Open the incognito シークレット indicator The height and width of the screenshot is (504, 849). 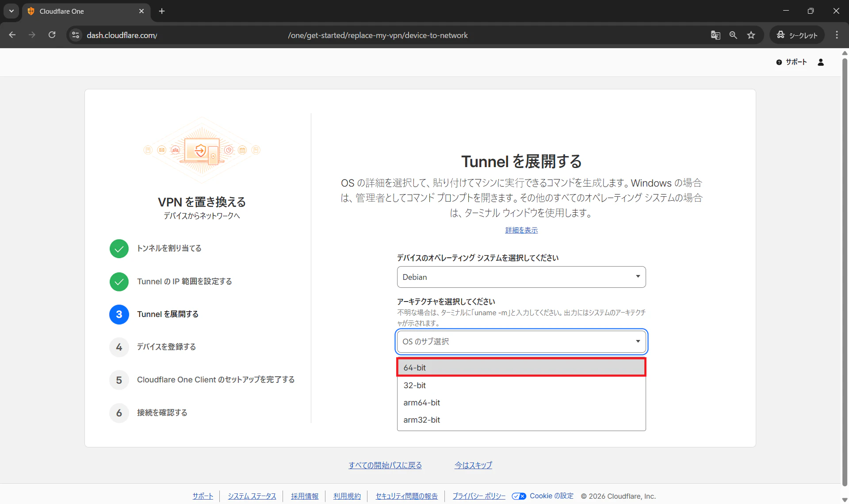click(x=797, y=35)
